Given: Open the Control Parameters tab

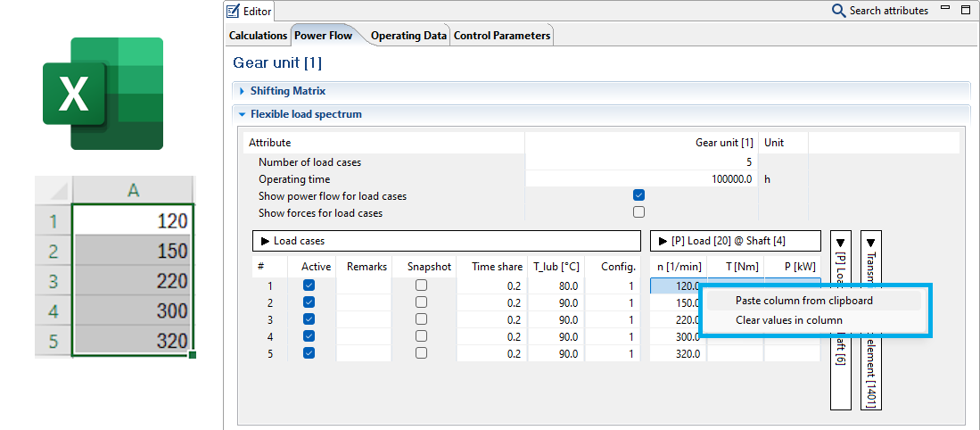Looking at the screenshot, I should tap(502, 36).
